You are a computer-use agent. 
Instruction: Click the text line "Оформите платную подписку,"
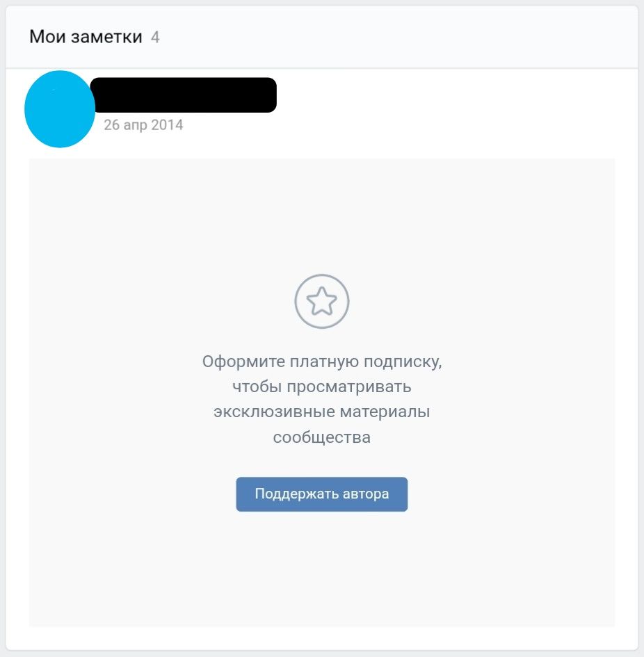click(x=321, y=362)
